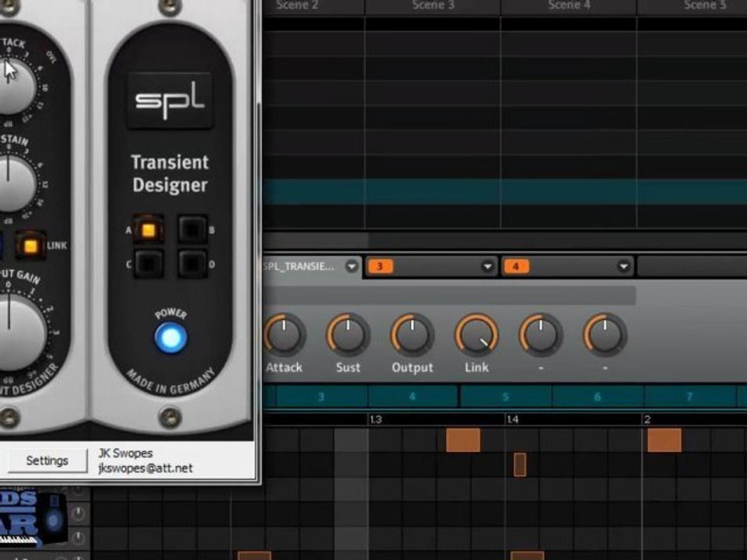Click the JK Swopes name text

tap(125, 453)
